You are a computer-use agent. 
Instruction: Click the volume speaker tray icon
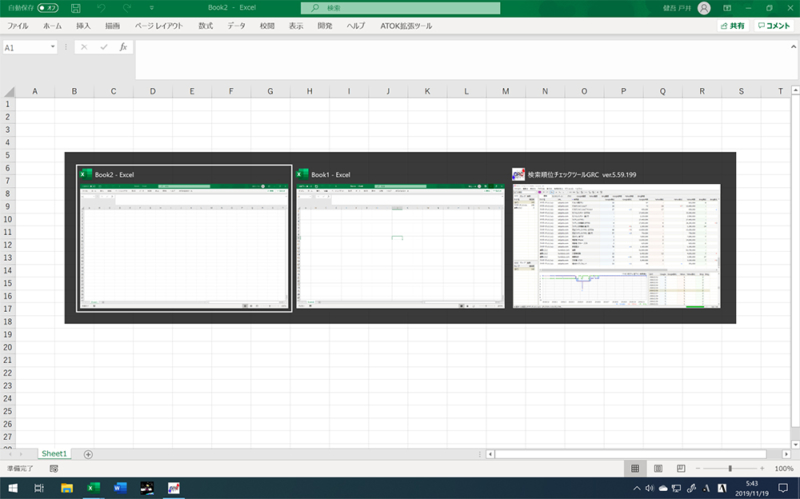tap(649, 488)
